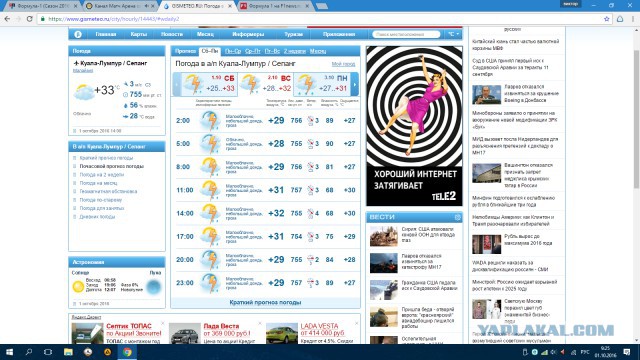Click the next days arrow in day strip
Screen dimensions: 640x360
tap(355, 84)
